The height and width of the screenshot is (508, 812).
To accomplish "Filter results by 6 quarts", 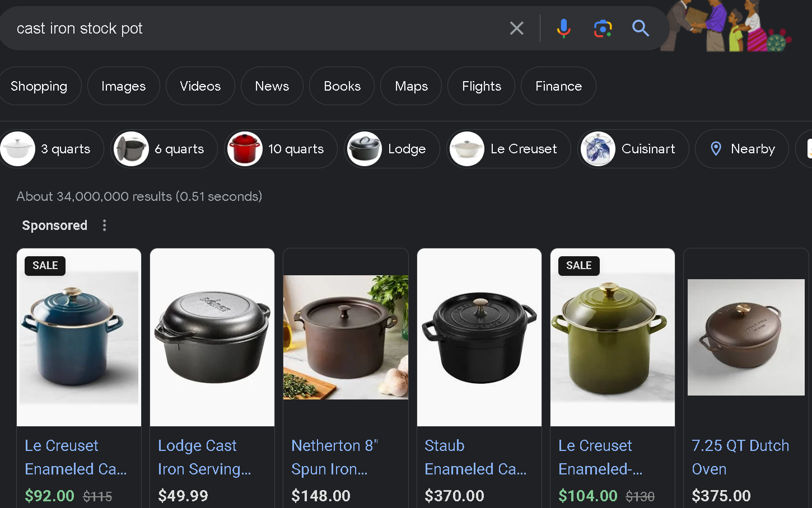I will [164, 149].
